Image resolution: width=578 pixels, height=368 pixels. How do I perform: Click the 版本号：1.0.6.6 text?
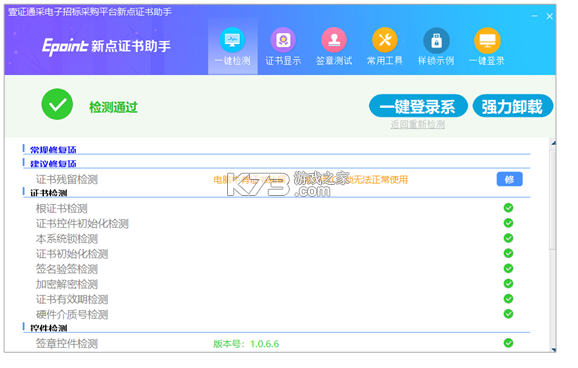coord(246,344)
